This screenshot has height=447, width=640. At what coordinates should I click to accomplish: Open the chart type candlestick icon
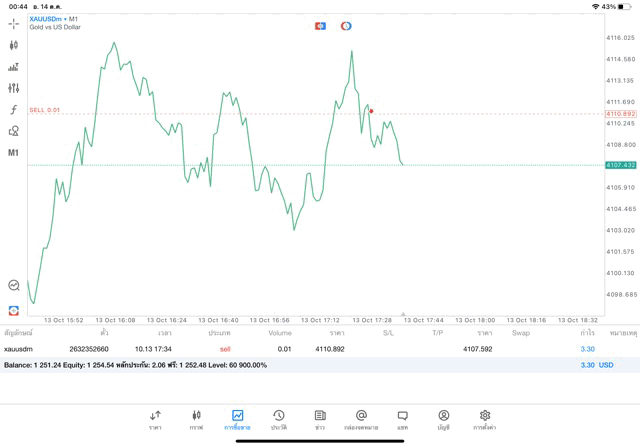pos(14,45)
